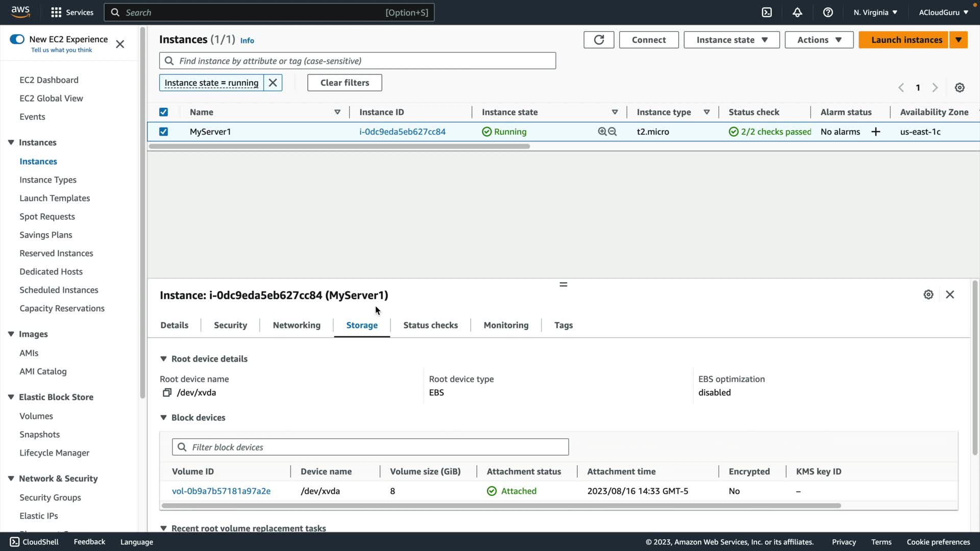
Task: Switch to the Networking tab
Action: 297,325
